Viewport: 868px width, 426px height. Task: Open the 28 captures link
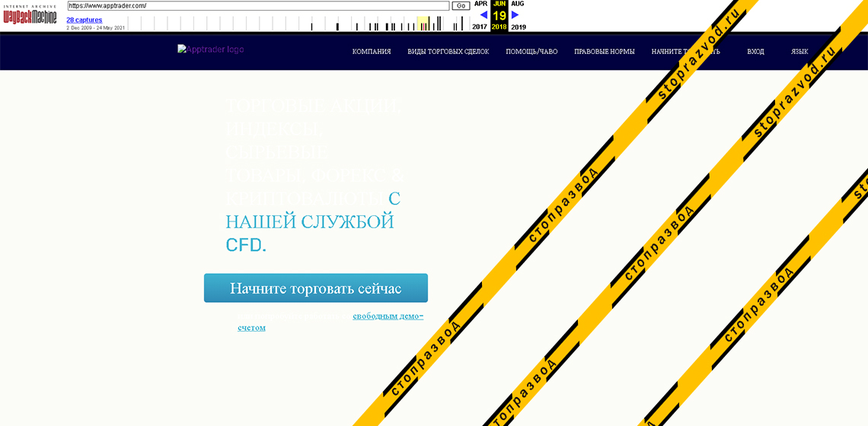(85, 20)
